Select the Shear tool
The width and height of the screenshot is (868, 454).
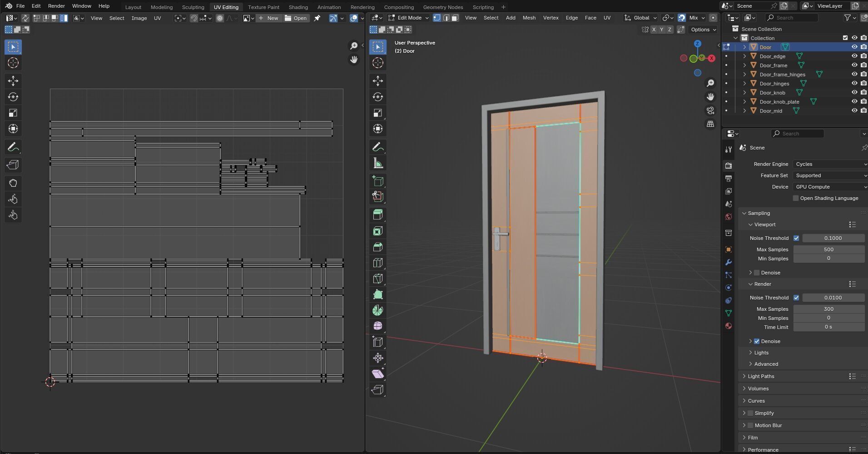(x=377, y=374)
